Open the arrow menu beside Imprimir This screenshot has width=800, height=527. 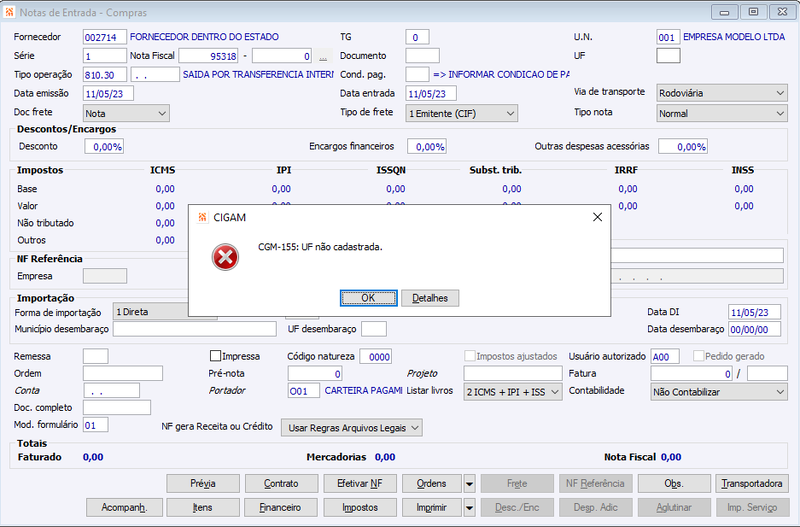point(469,508)
